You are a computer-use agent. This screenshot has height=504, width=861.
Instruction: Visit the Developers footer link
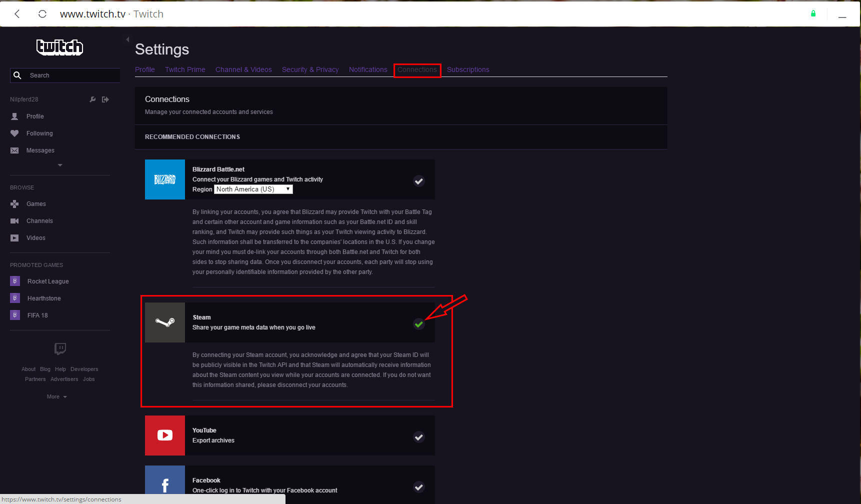click(84, 369)
